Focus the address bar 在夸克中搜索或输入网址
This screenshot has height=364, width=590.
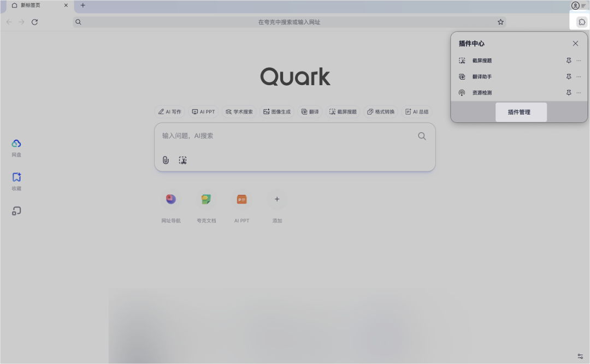pyautogui.click(x=289, y=22)
